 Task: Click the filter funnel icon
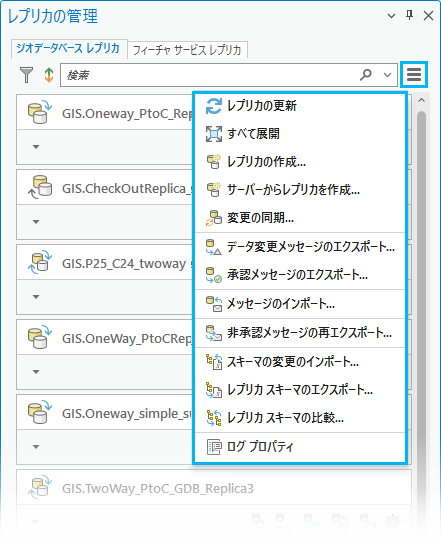coord(26,75)
